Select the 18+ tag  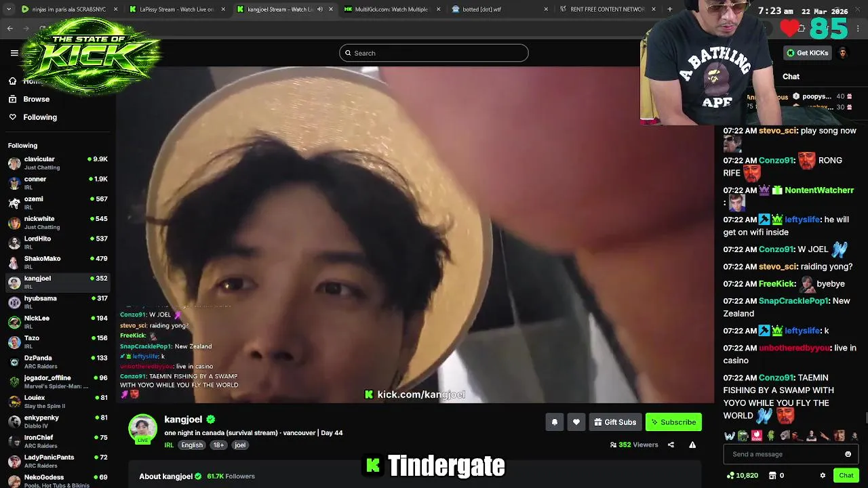click(218, 445)
